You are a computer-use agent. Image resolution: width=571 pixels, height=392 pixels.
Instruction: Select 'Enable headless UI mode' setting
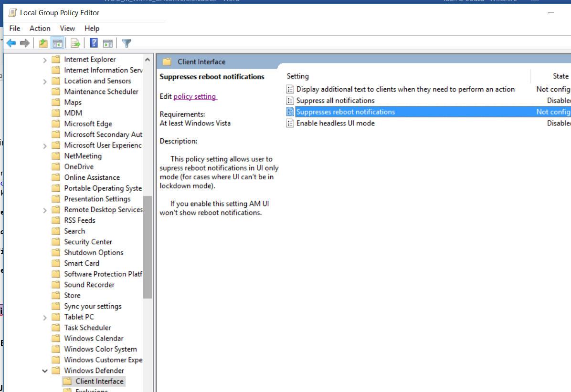click(335, 124)
